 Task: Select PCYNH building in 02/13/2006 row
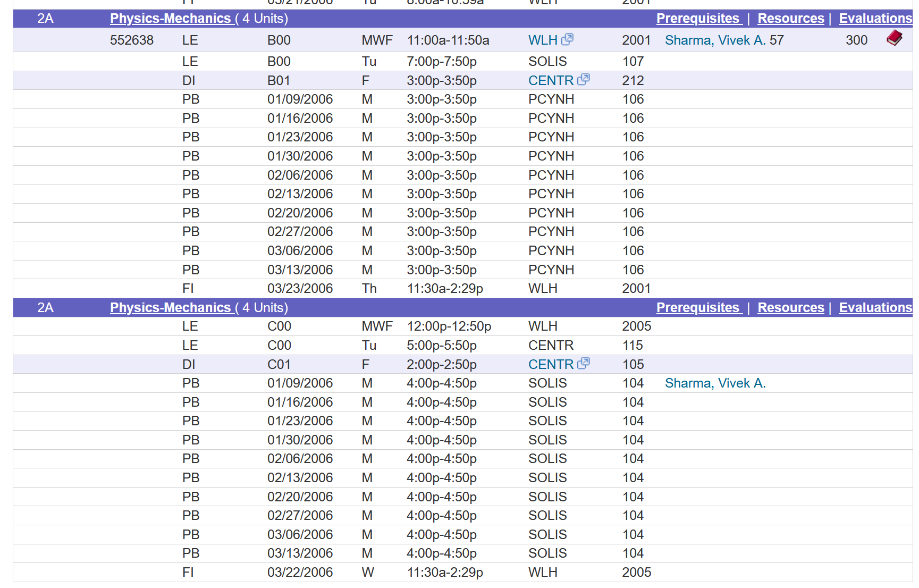click(x=551, y=194)
